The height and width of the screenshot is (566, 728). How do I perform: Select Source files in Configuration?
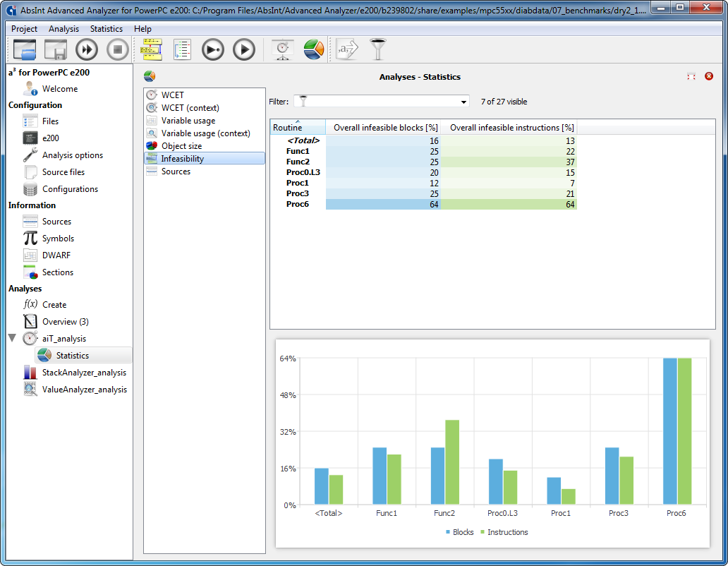(x=63, y=171)
